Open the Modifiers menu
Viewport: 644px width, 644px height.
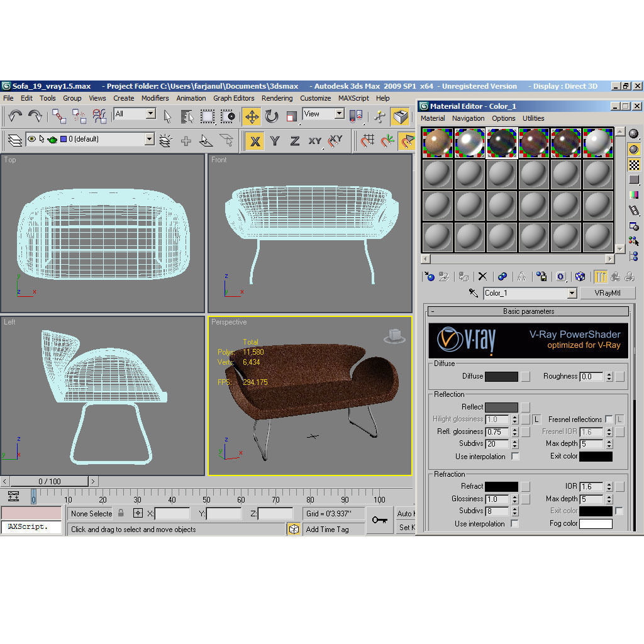coord(155,98)
